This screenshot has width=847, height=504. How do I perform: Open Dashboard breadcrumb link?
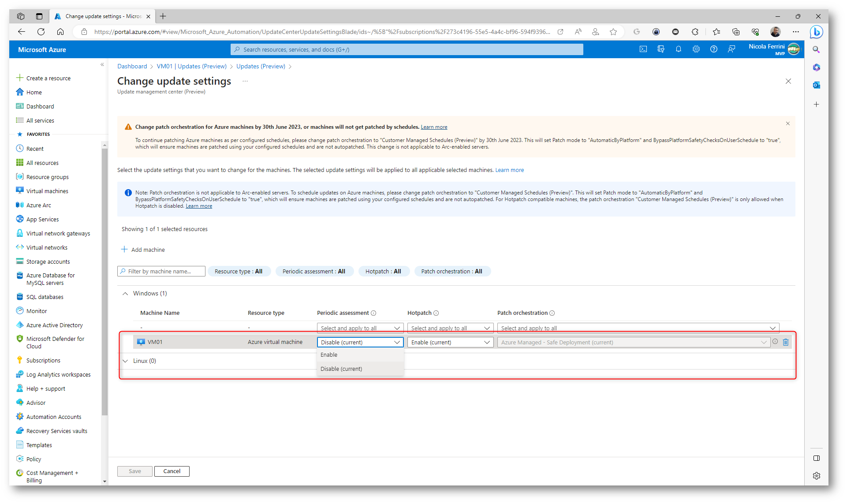coord(132,66)
